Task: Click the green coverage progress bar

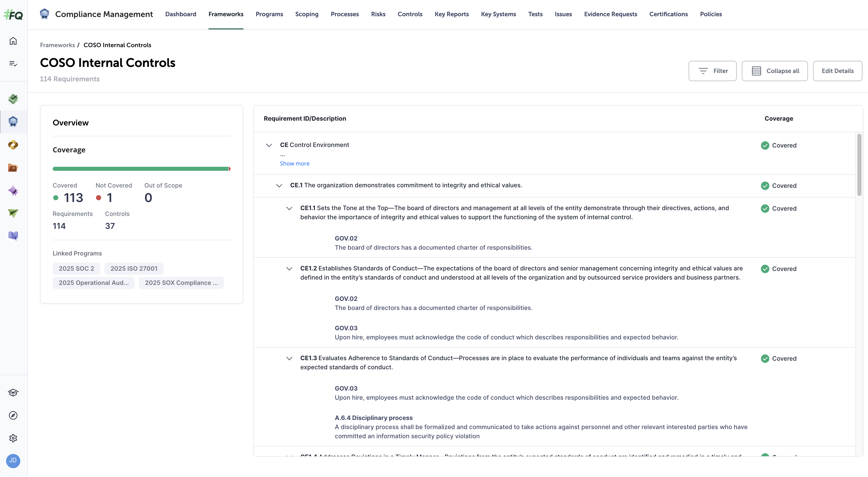Action: (142, 169)
